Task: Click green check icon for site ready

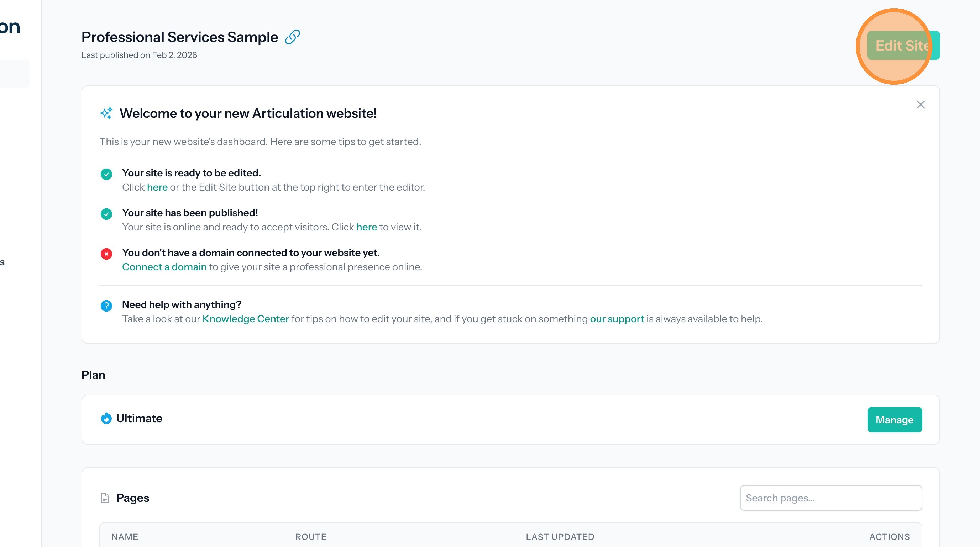Action: coord(106,174)
